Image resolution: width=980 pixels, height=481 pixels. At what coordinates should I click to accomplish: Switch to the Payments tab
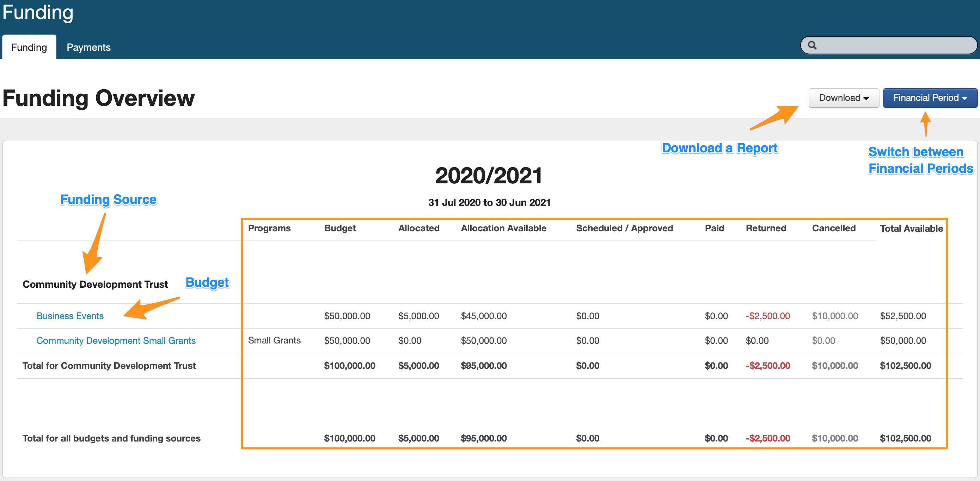(88, 47)
